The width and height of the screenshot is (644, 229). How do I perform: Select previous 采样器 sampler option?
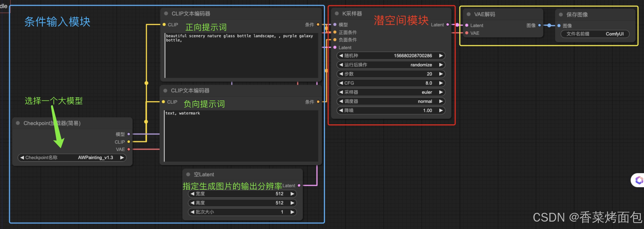(x=341, y=92)
